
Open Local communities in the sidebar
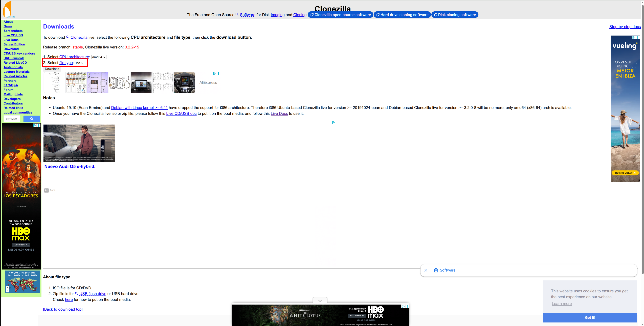(18, 112)
